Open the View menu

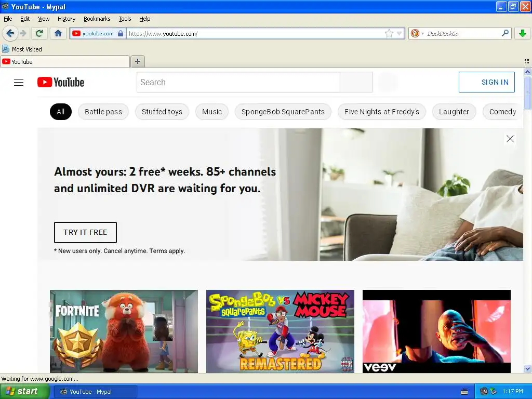pyautogui.click(x=44, y=19)
